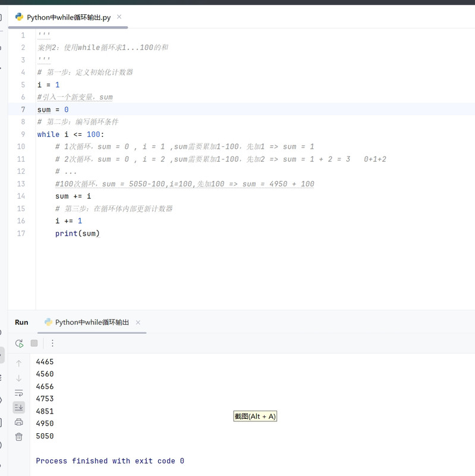
Task: Click 'sum += i' code line
Action: (73, 196)
